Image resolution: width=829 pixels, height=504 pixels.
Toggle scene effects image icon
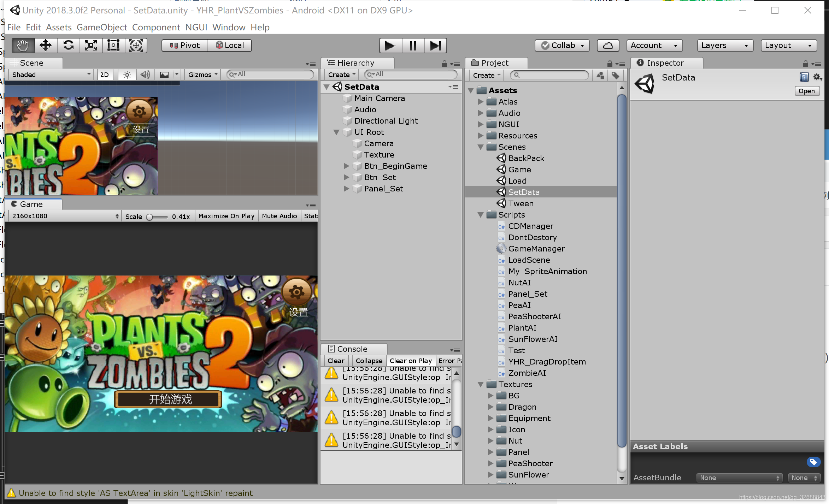click(164, 75)
